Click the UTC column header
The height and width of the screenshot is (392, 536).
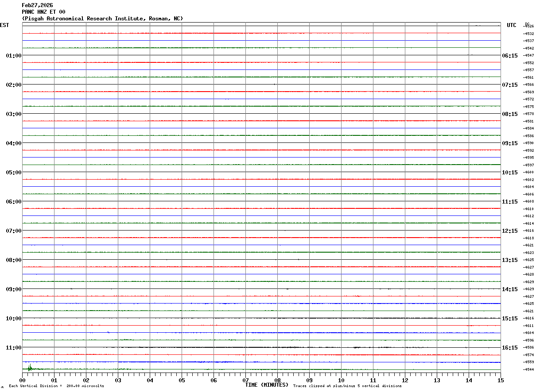pyautogui.click(x=512, y=25)
